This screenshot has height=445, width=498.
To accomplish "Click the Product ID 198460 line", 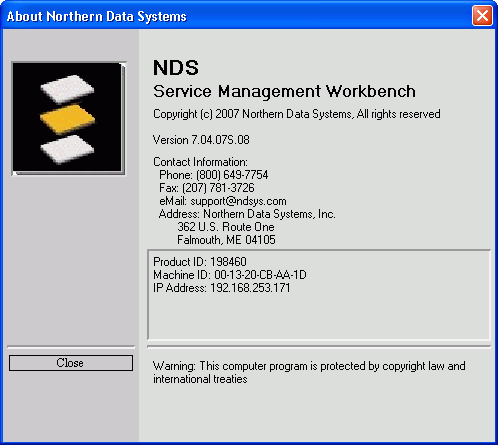I will (200, 262).
